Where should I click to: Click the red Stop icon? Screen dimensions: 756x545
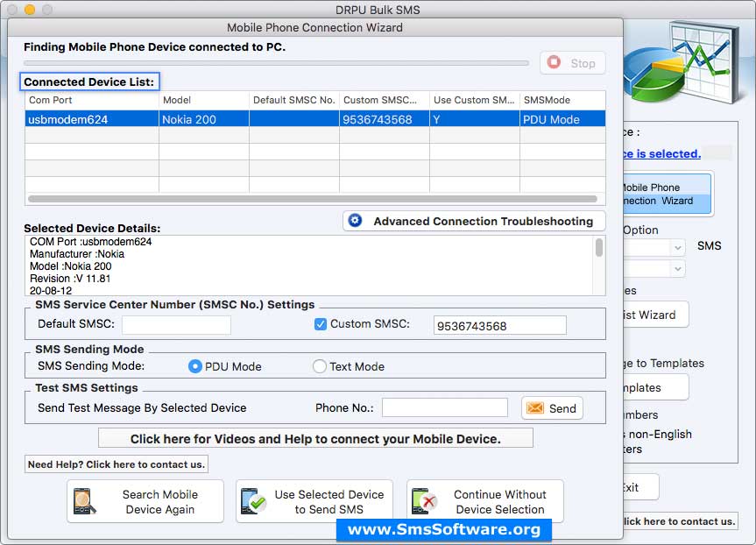554,62
